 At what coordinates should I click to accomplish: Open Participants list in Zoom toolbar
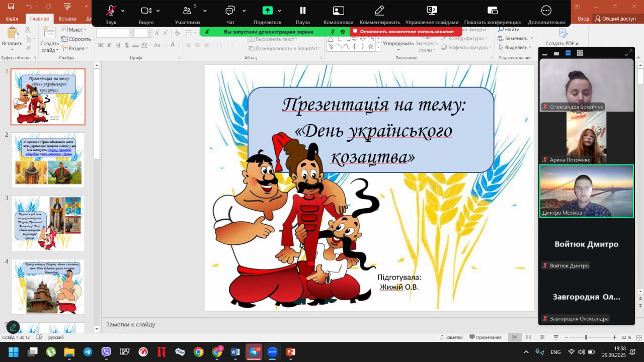click(187, 11)
